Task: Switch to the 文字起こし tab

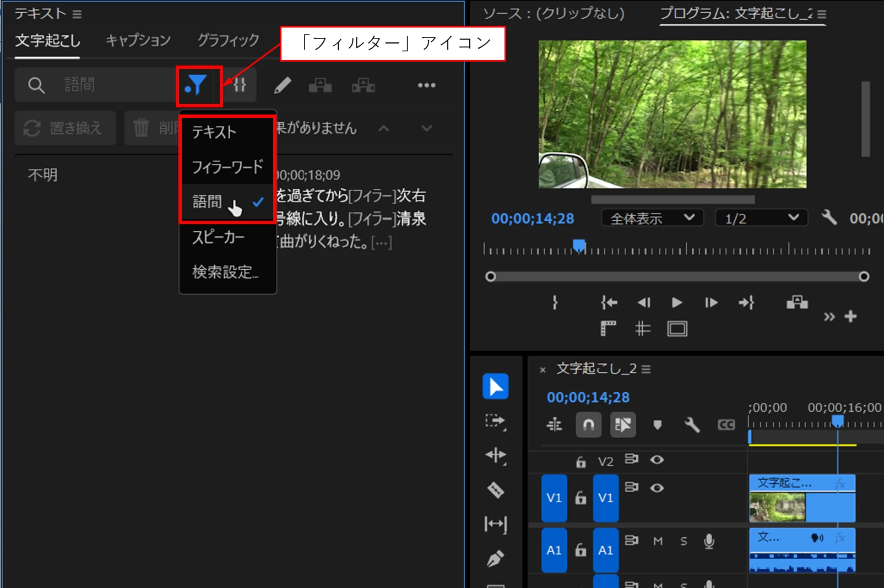Action: click(47, 40)
